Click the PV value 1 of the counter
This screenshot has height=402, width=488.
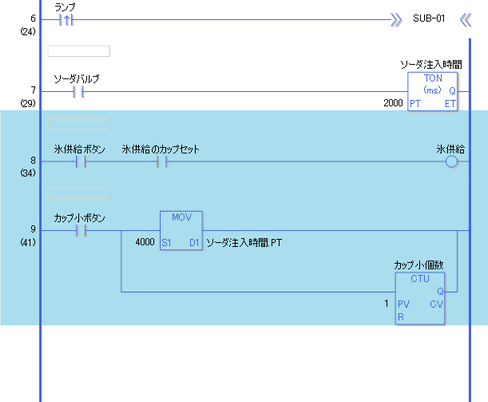[386, 303]
